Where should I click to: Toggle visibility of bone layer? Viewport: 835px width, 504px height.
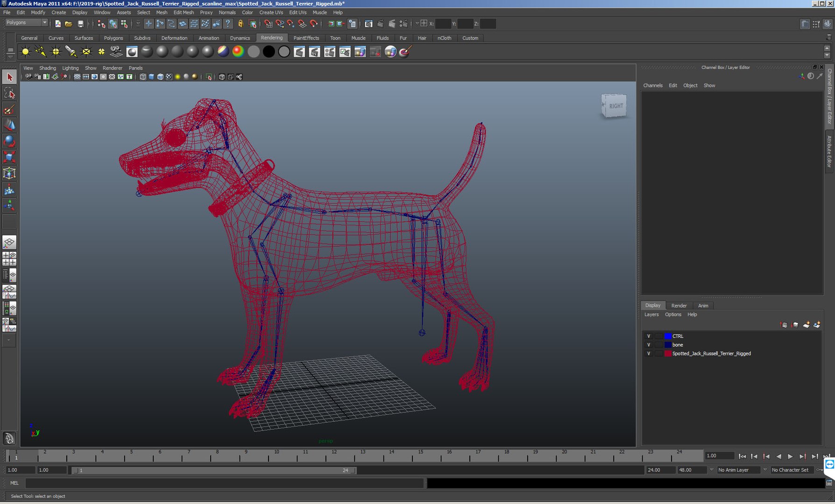(x=648, y=345)
